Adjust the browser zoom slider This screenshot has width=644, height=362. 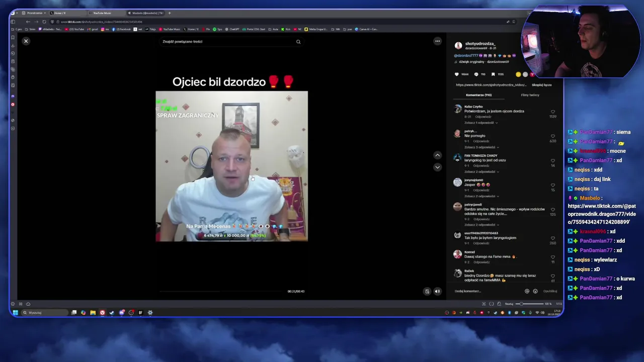pyautogui.click(x=530, y=304)
